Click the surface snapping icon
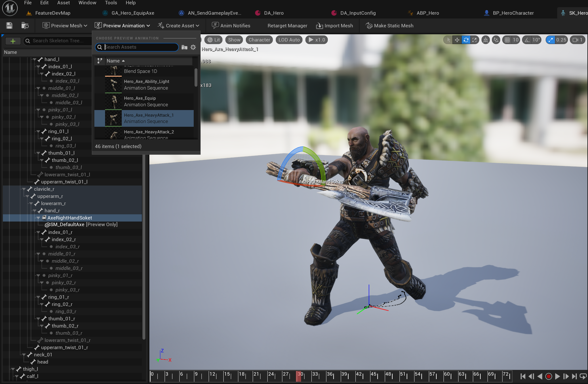Screen dimensions: 588x384 point(496,40)
